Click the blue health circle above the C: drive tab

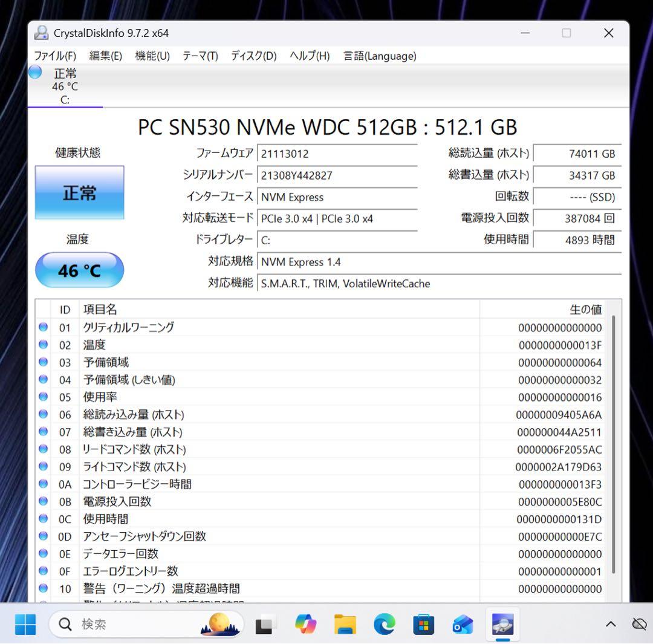34,71
